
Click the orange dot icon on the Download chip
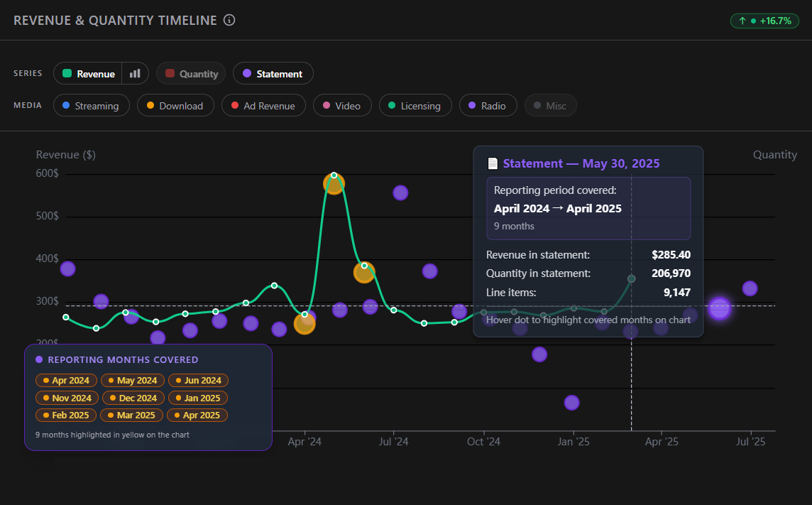tap(150, 104)
